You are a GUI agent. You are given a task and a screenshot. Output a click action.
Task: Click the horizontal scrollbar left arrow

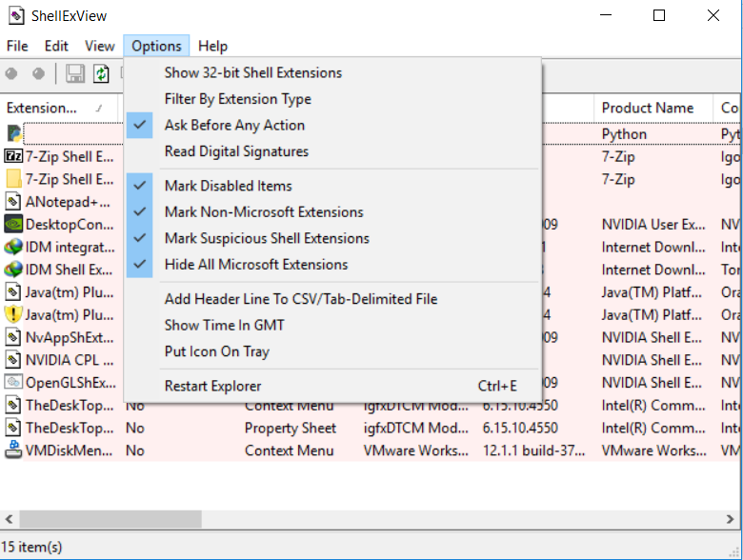(x=9, y=519)
